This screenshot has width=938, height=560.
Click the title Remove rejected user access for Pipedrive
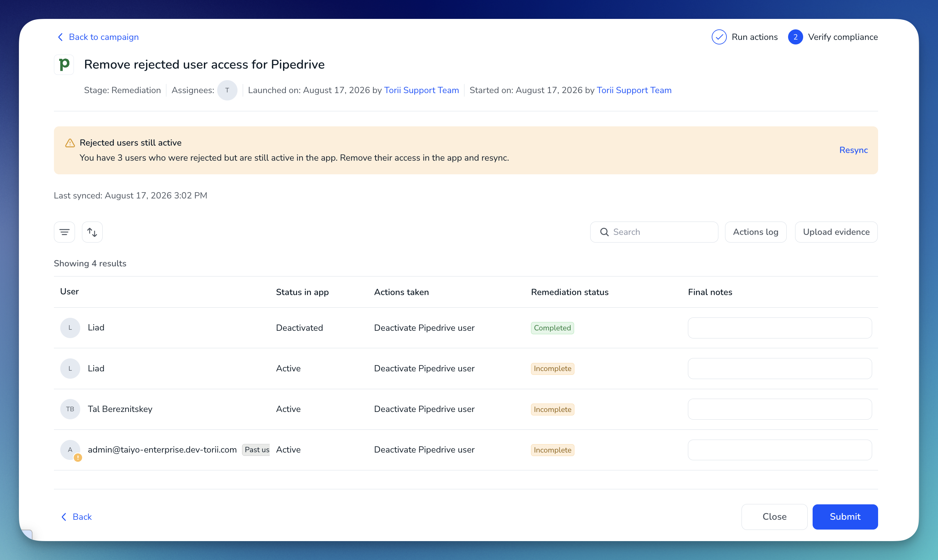tap(204, 64)
